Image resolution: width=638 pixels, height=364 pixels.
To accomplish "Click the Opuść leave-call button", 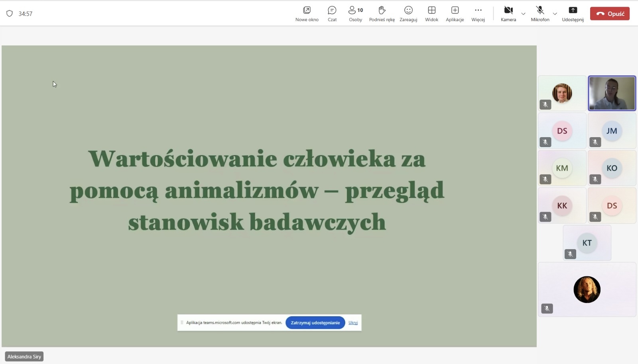I will pos(610,14).
